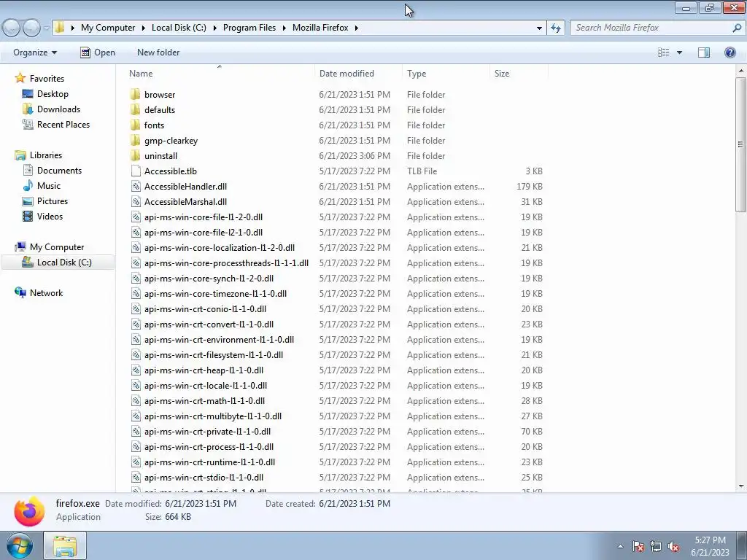Screen dimensions: 747x560
Task: Click the Windows Explorer taskbar icon
Action: (65, 545)
